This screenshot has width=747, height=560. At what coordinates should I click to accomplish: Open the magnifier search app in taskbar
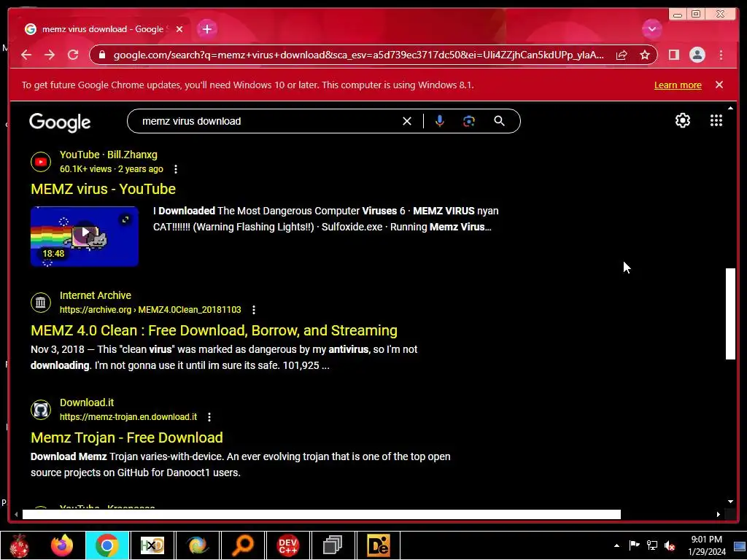coord(242,545)
